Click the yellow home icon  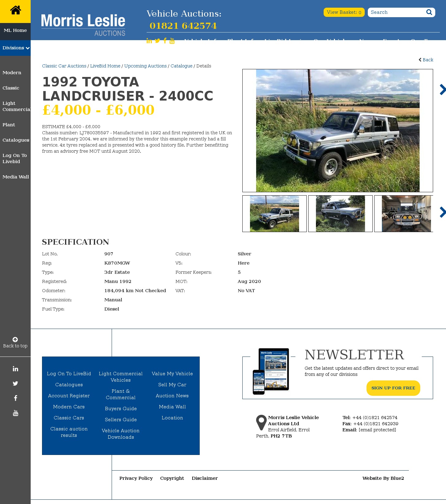[15, 10]
